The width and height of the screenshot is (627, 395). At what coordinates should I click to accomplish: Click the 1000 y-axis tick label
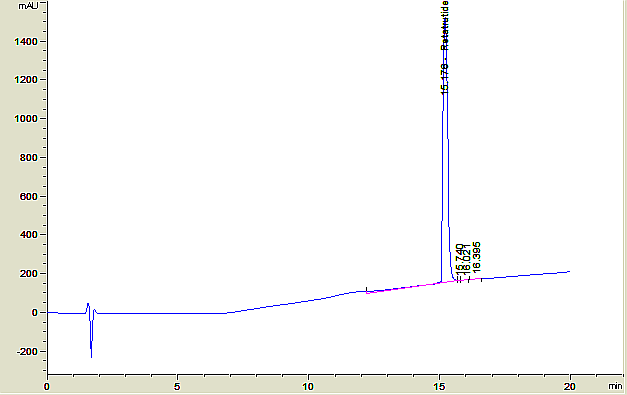pyautogui.click(x=26, y=119)
